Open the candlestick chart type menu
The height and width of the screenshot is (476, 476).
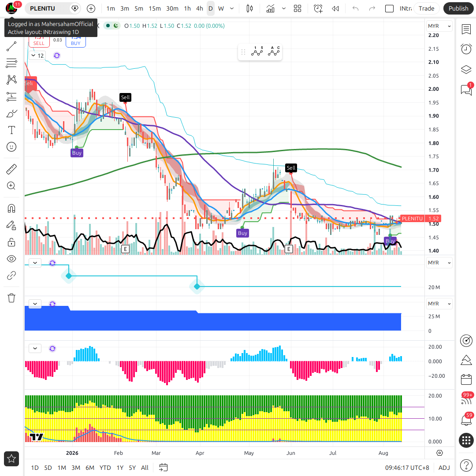pos(249,8)
